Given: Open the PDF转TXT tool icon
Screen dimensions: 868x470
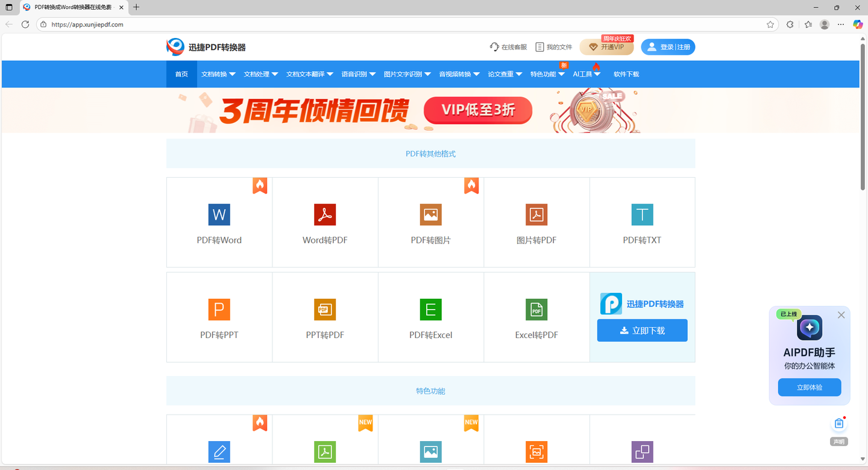Looking at the screenshot, I should [643, 215].
